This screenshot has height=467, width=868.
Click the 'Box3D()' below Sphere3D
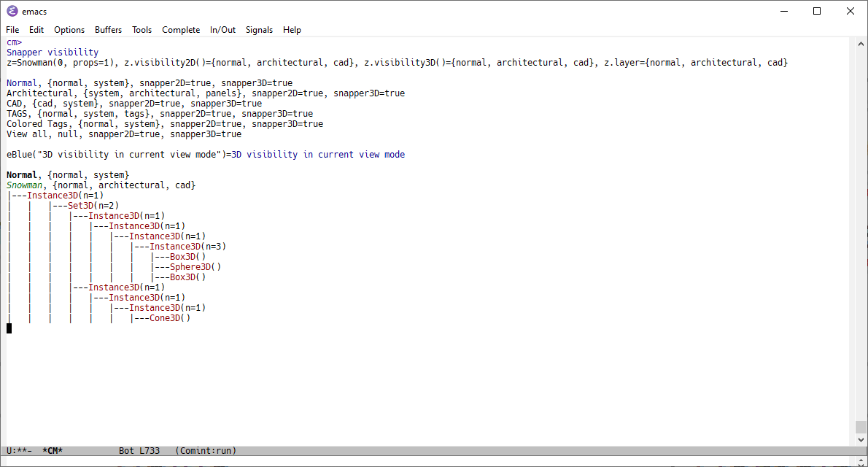(x=187, y=277)
